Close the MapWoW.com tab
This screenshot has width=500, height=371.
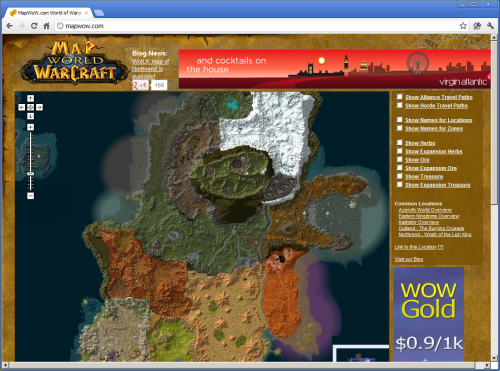pos(87,13)
